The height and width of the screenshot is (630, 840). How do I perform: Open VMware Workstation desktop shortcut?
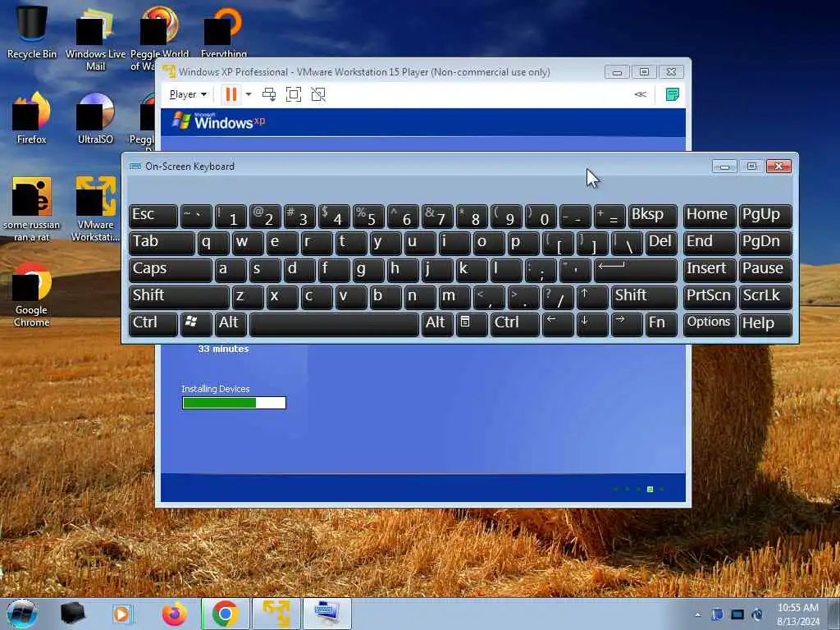[x=95, y=209]
